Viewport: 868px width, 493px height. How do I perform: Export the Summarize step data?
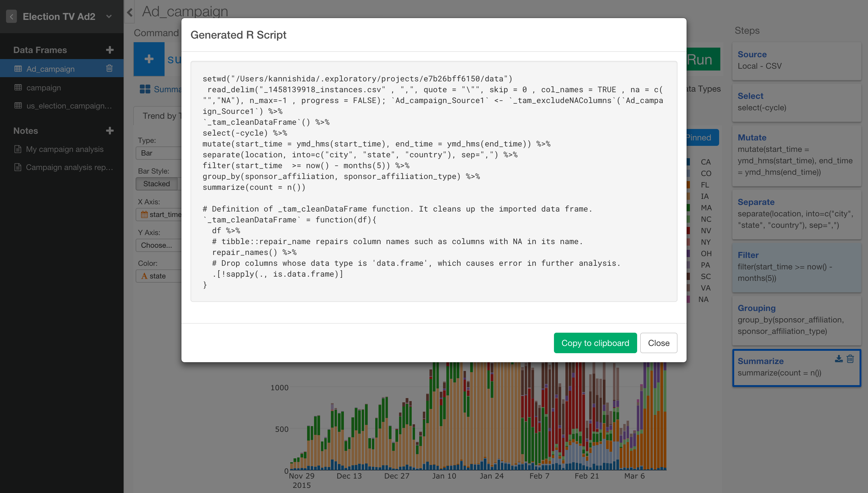coord(839,359)
